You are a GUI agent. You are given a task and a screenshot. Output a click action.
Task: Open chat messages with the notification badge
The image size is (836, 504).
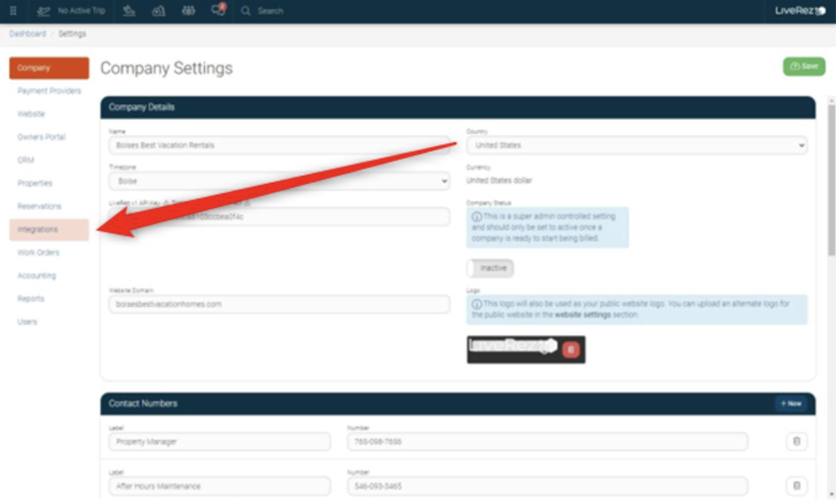(x=217, y=10)
